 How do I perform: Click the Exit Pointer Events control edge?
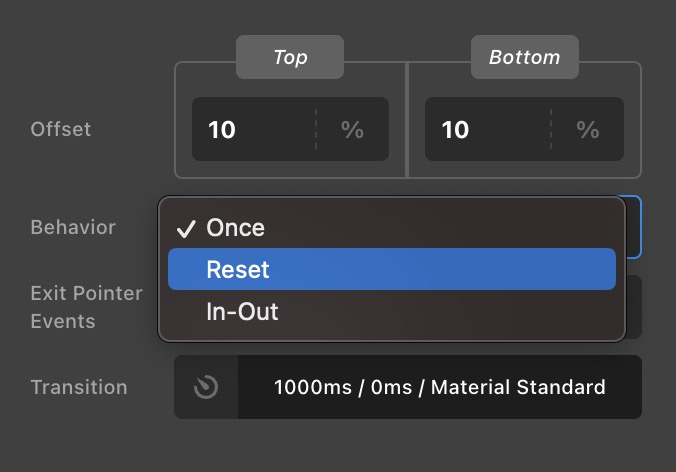coord(634,308)
